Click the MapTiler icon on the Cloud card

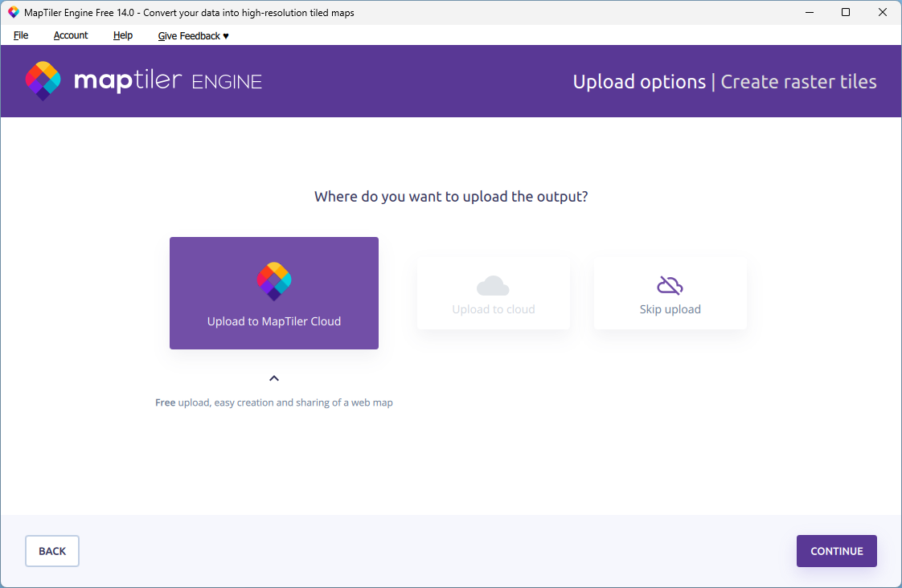(274, 281)
